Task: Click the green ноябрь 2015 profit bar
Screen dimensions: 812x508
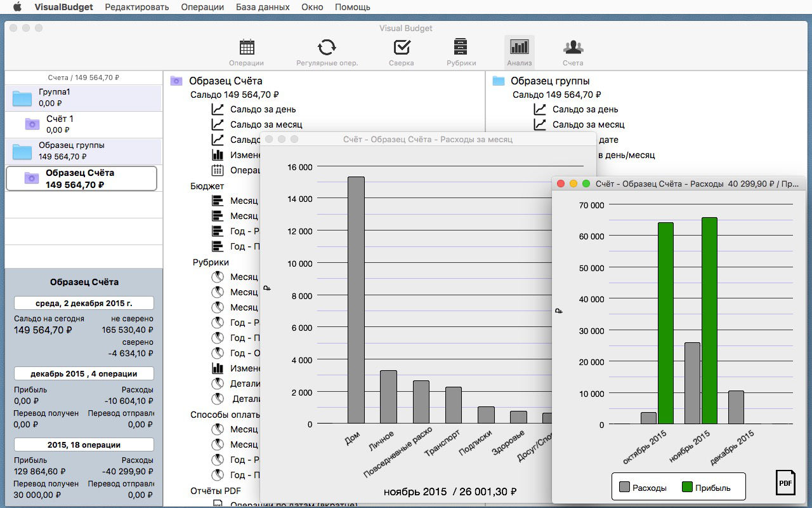Action: coord(709,321)
